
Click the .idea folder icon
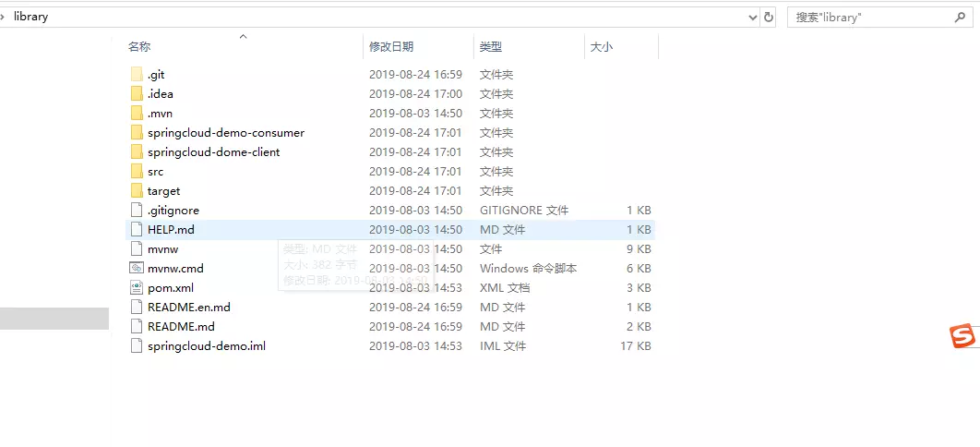point(137,94)
